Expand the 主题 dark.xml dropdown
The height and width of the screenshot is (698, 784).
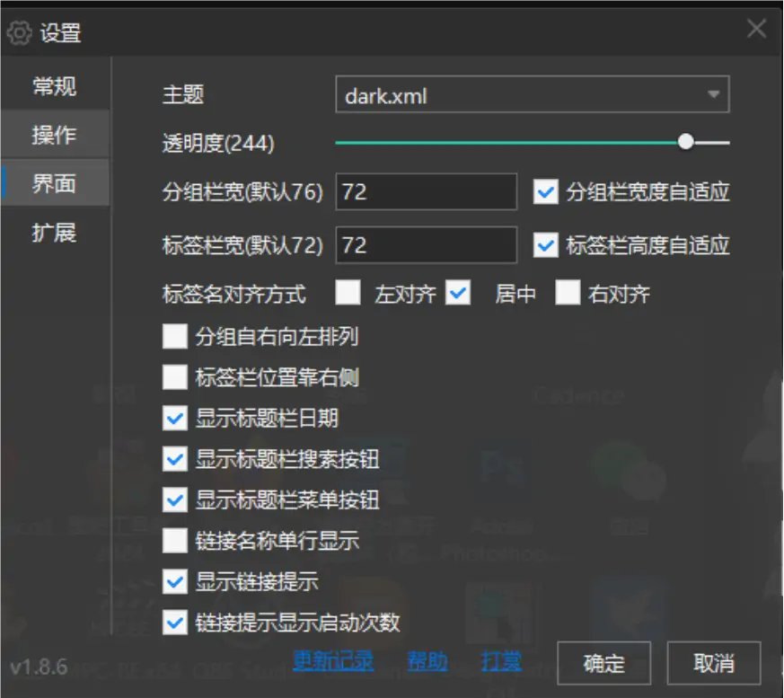pyautogui.click(x=533, y=94)
